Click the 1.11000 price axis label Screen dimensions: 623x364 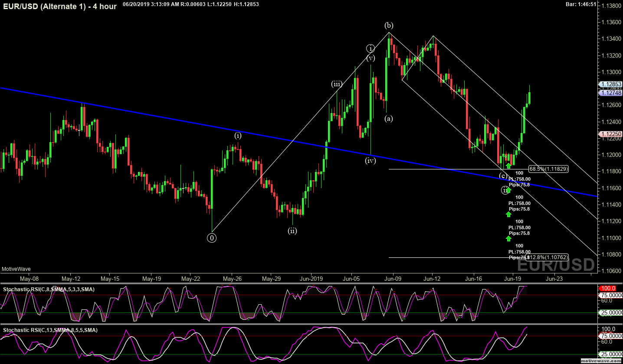(612, 238)
